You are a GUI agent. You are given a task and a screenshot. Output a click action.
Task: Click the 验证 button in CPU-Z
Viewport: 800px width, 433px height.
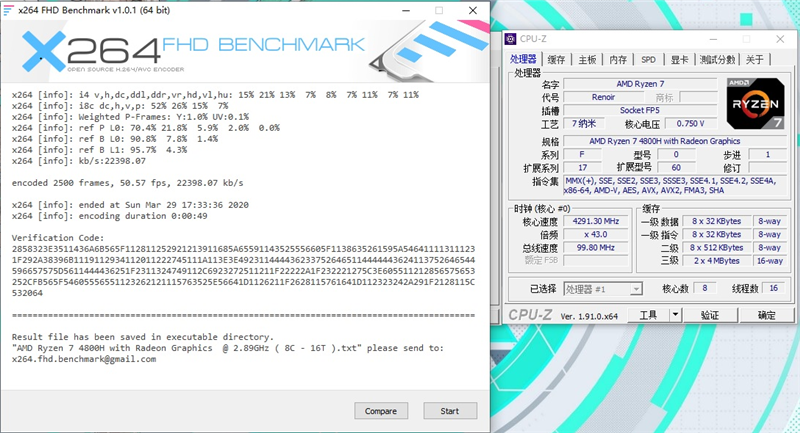pyautogui.click(x=710, y=315)
